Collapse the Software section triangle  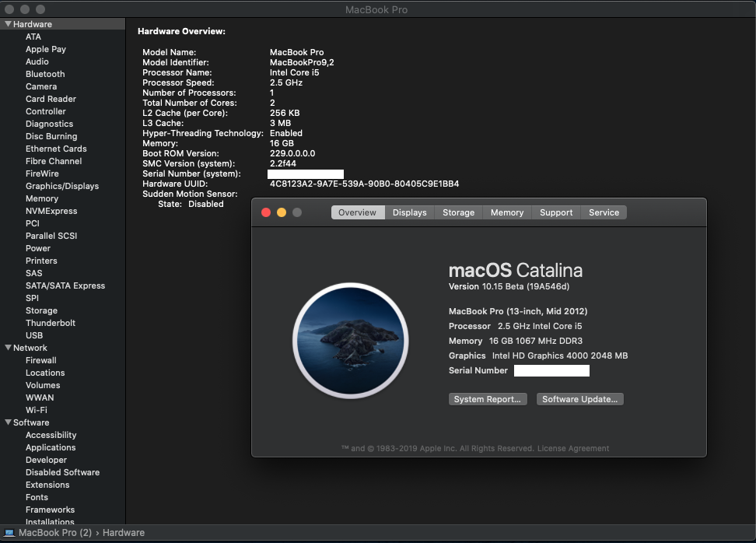[x=9, y=422]
